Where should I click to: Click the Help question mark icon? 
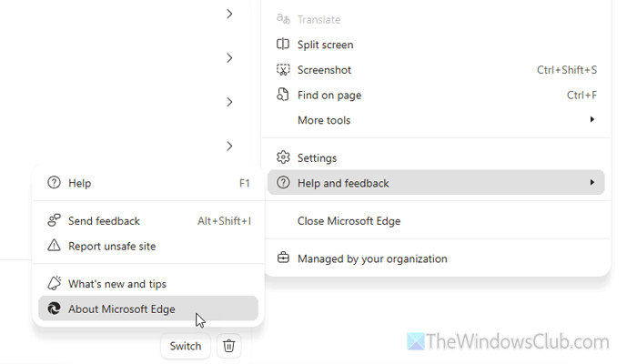click(x=54, y=183)
